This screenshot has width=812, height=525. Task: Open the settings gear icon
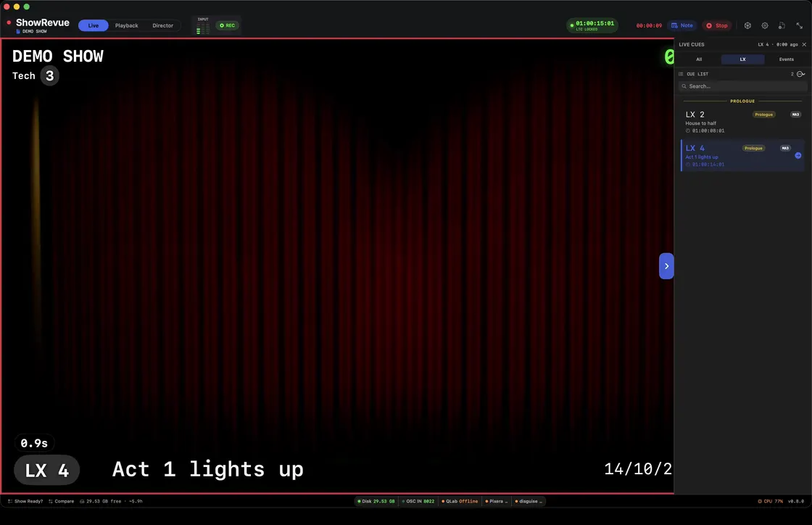(765, 25)
